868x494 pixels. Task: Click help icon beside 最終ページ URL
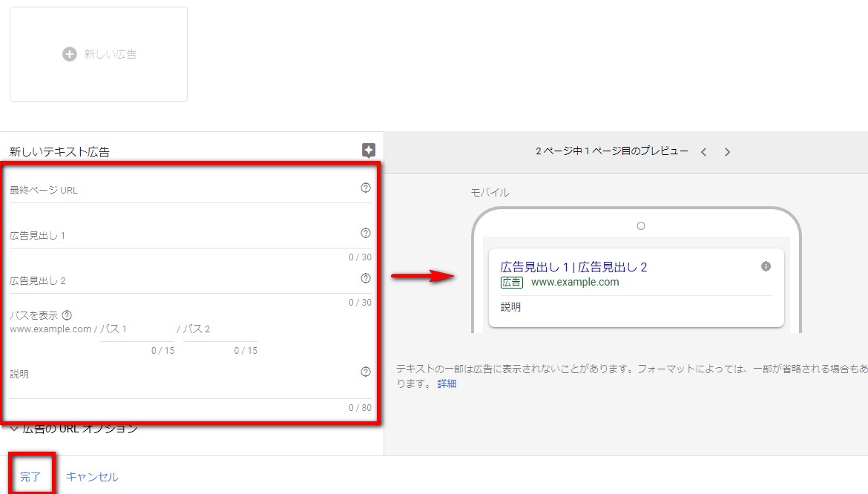365,188
